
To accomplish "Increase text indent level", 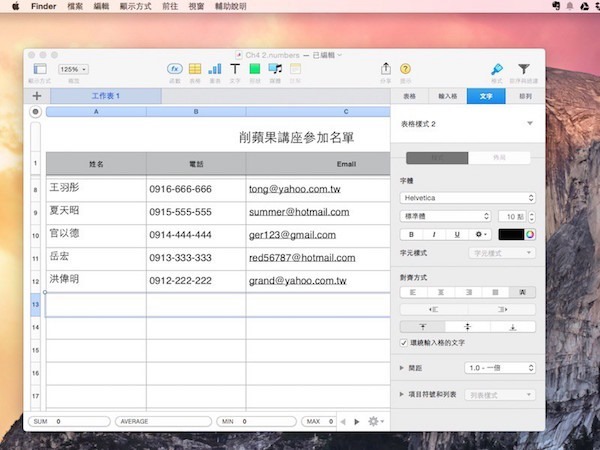I will tap(502, 309).
